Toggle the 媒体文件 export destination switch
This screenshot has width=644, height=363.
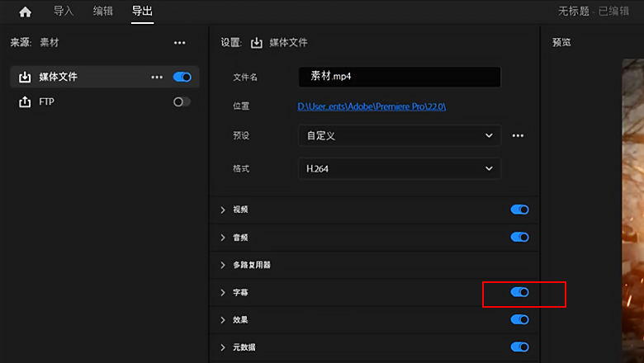point(182,77)
